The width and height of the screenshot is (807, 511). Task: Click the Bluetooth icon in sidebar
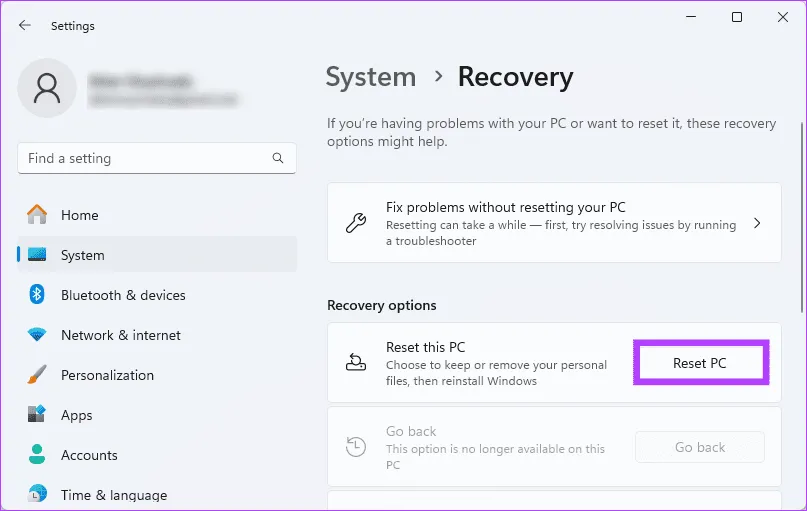point(37,295)
